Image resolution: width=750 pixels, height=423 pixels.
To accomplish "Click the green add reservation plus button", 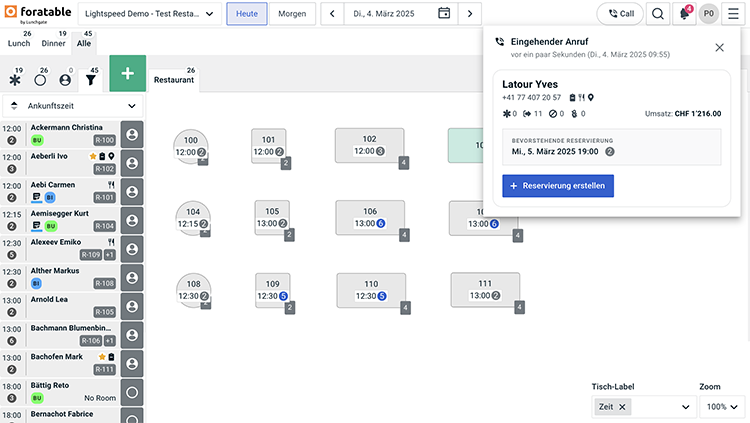I will click(127, 75).
